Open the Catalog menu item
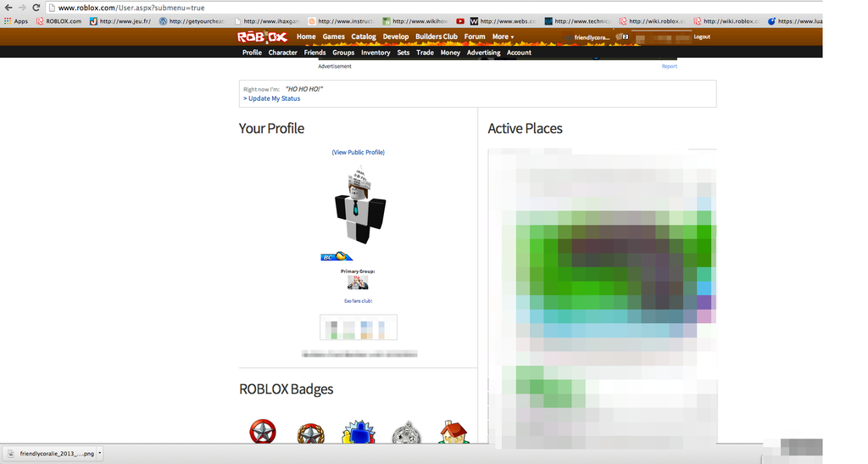The height and width of the screenshot is (464, 868). [364, 36]
